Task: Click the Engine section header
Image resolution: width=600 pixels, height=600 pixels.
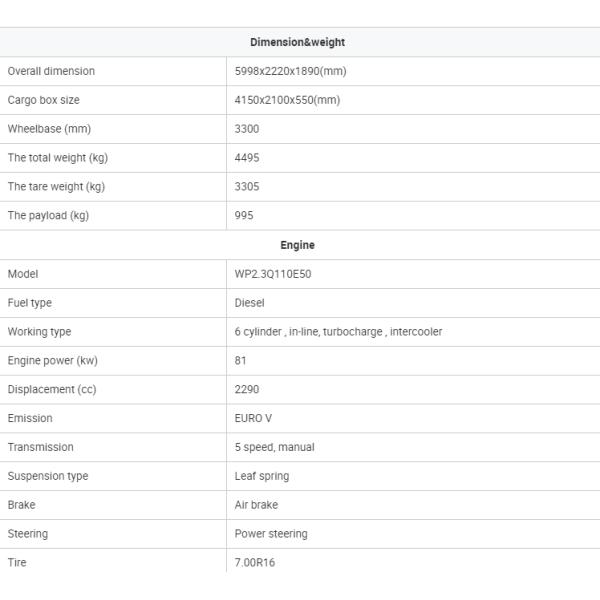Action: click(x=297, y=245)
